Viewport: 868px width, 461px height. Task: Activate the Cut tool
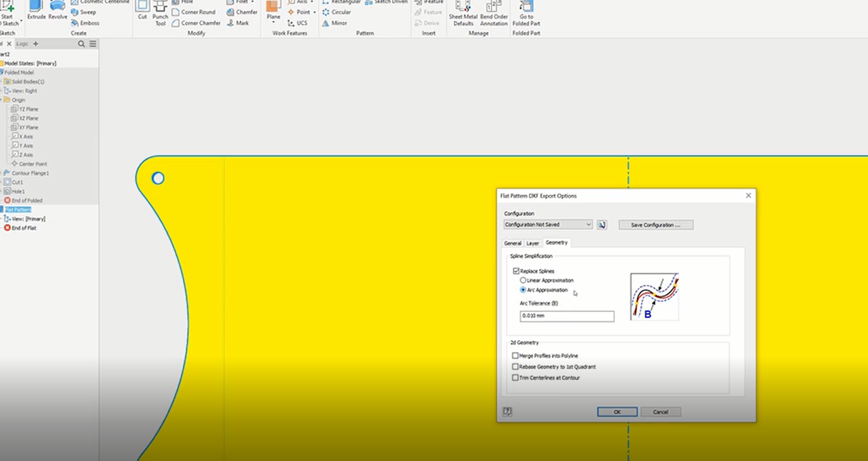point(143,10)
